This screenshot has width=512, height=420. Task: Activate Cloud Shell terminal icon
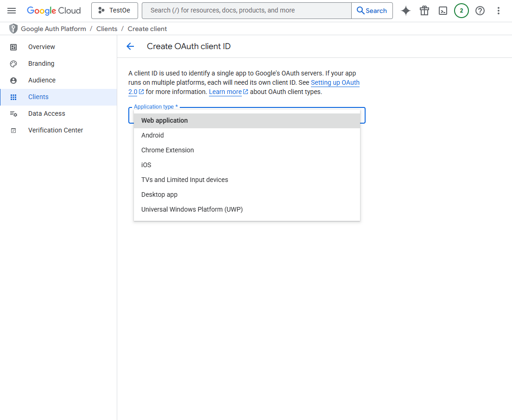(x=443, y=11)
